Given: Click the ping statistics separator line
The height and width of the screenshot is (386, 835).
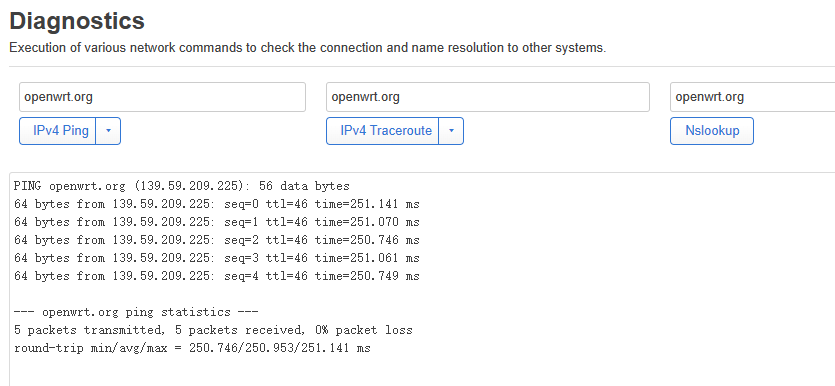Looking at the screenshot, I should 136,312.
